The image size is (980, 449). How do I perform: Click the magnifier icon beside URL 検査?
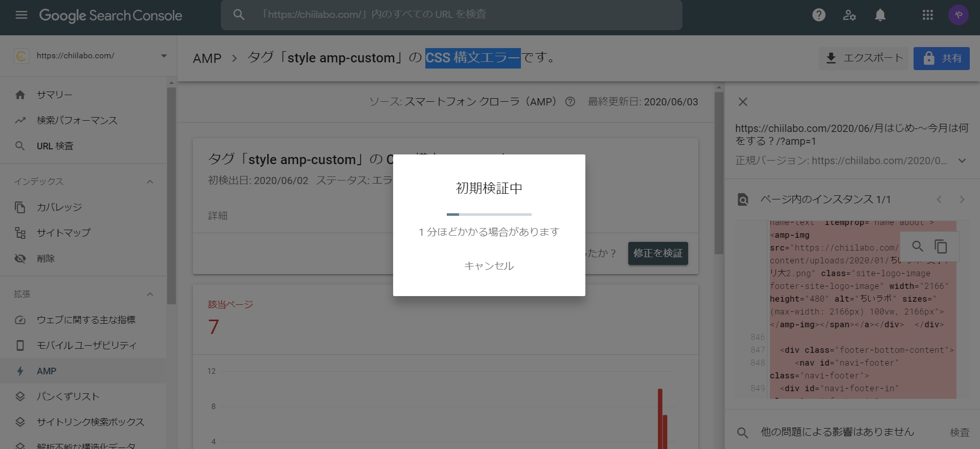[20, 146]
